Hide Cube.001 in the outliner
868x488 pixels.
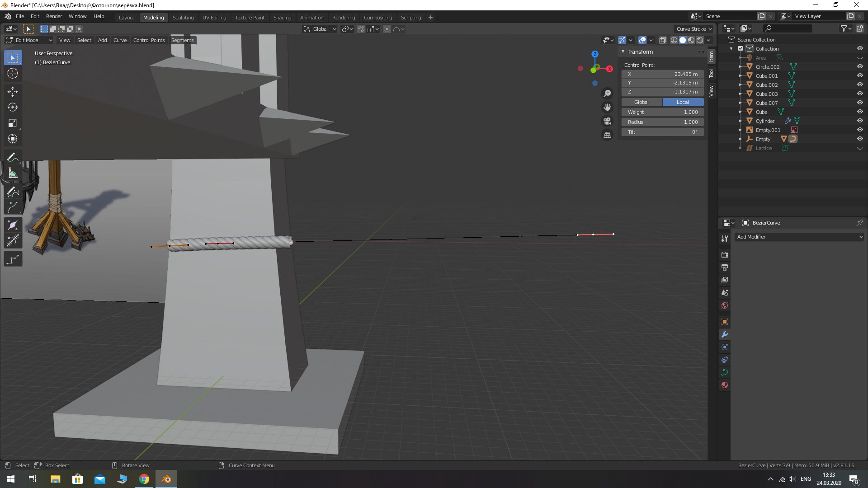coord(860,75)
